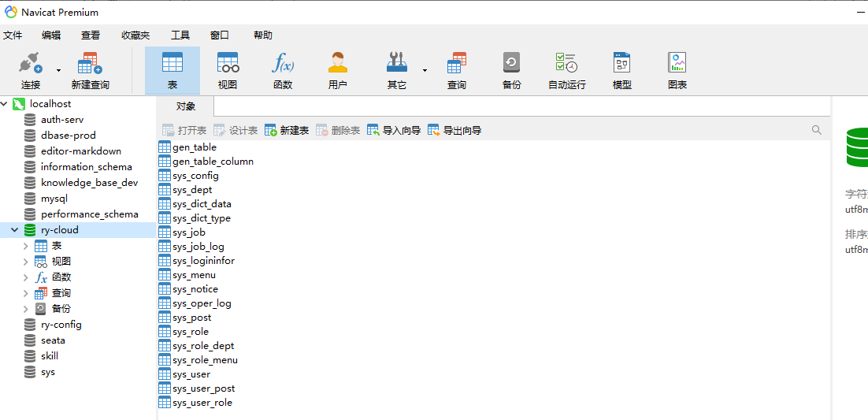
Task: Select the mysql database in tree
Action: point(54,199)
